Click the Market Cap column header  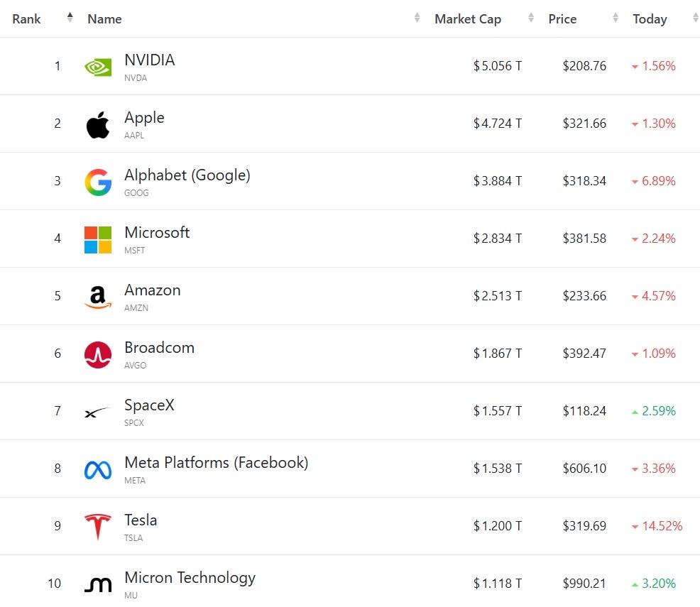pos(468,18)
